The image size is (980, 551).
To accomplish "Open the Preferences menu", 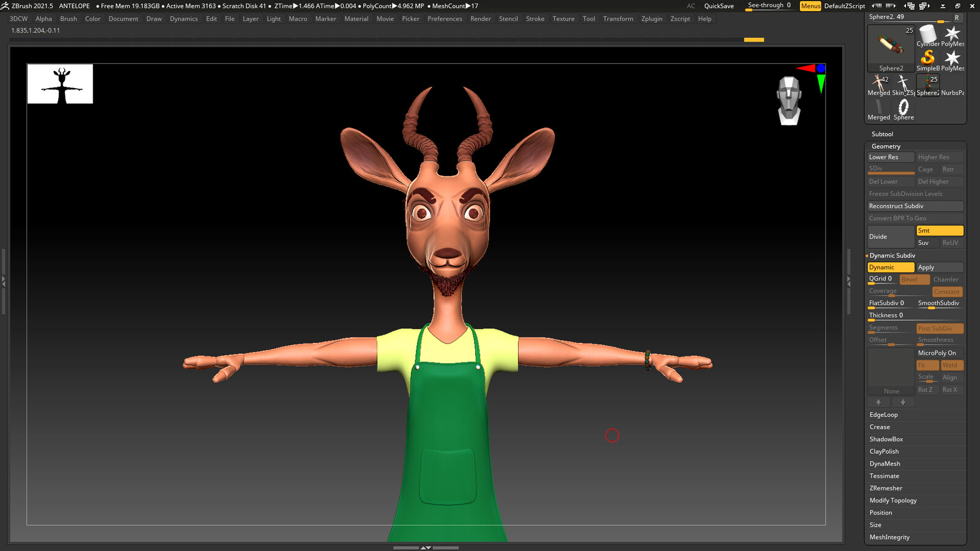I will click(445, 19).
